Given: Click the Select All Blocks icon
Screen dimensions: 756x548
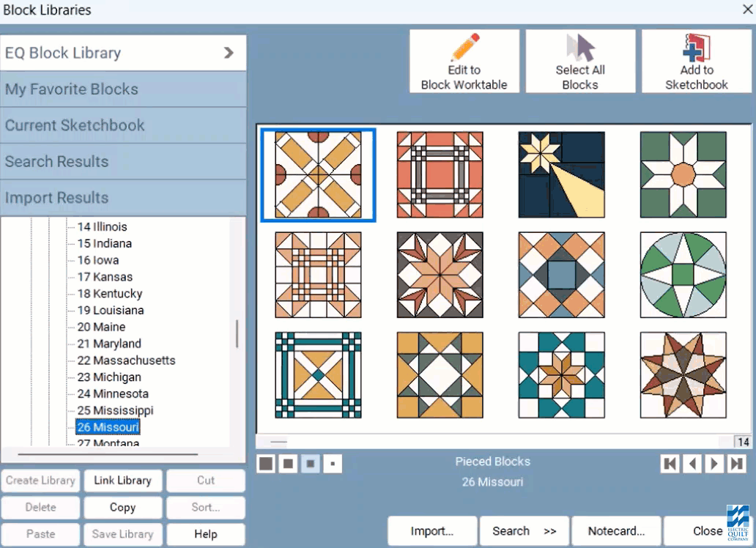Looking at the screenshot, I should (x=580, y=62).
